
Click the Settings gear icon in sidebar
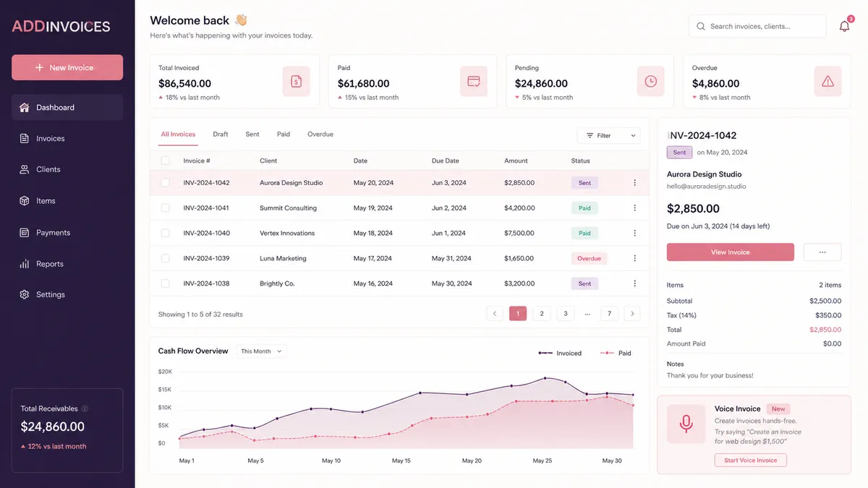coord(24,294)
